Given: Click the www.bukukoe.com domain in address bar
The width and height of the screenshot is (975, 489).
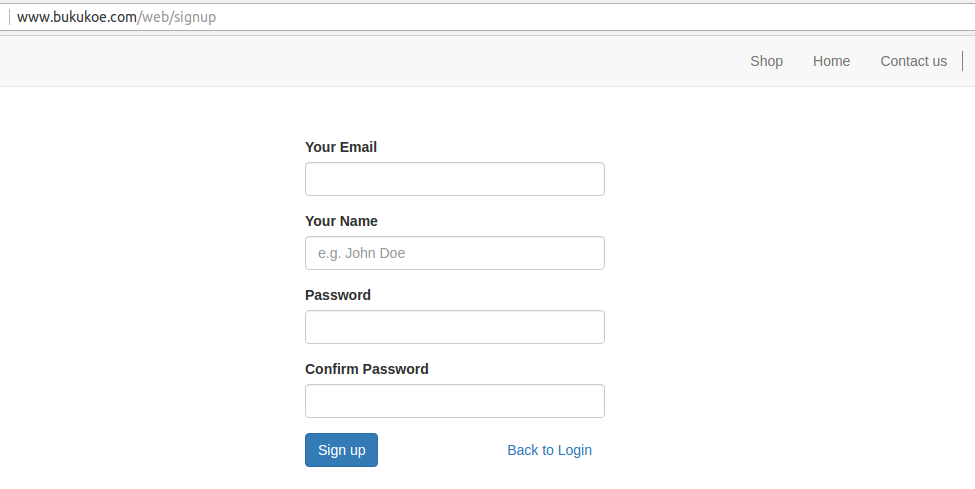Looking at the screenshot, I should pyautogui.click(x=76, y=17).
